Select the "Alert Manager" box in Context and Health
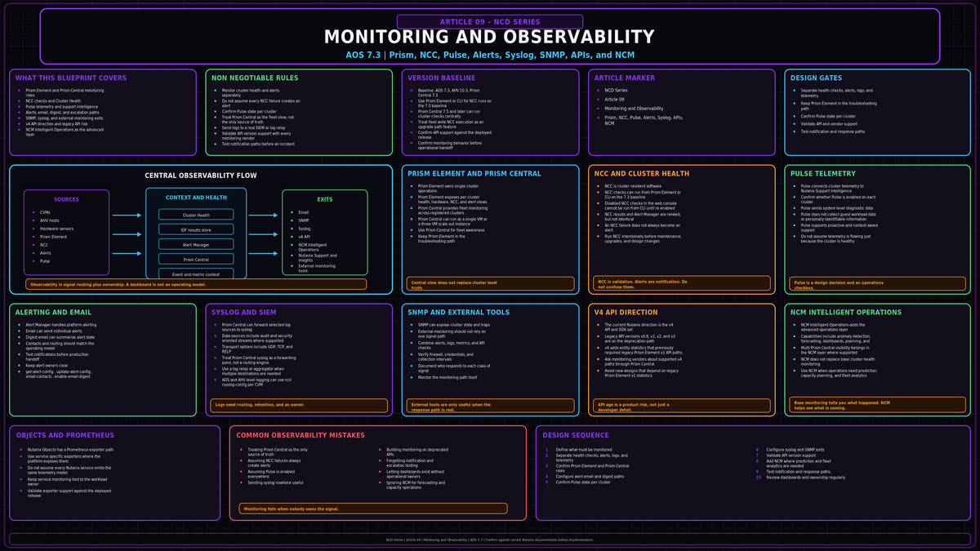The width and height of the screenshot is (980, 551). [x=195, y=245]
